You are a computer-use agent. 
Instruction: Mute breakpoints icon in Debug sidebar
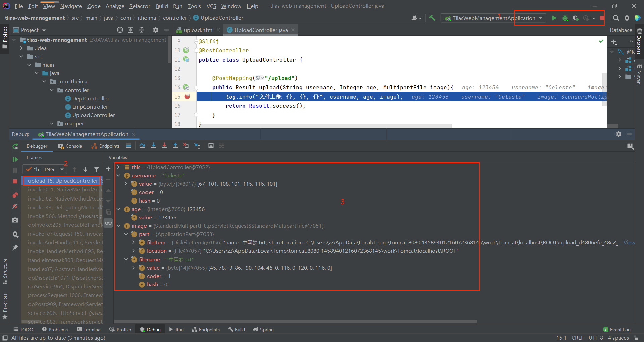(x=15, y=207)
